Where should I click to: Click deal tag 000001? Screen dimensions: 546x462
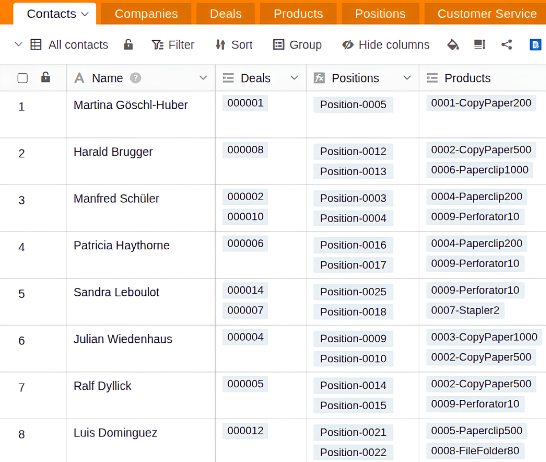[245, 103]
